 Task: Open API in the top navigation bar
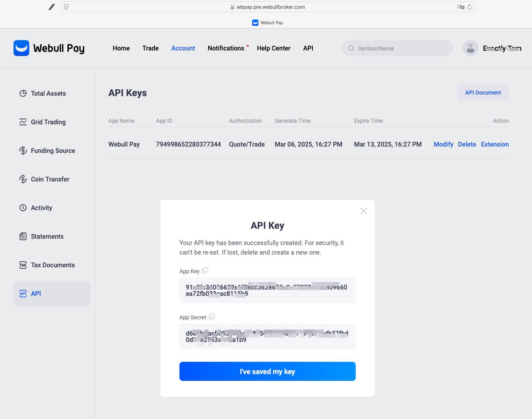[x=308, y=48]
